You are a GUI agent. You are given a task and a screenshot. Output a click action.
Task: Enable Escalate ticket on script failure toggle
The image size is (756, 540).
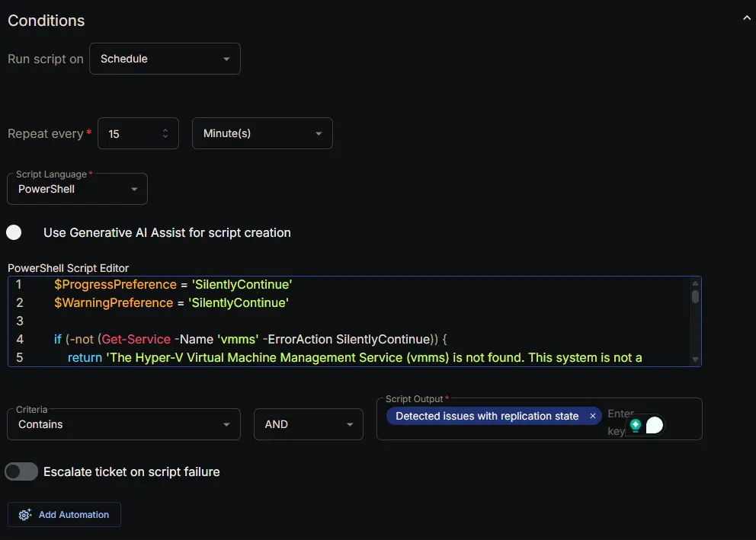pyautogui.click(x=21, y=471)
